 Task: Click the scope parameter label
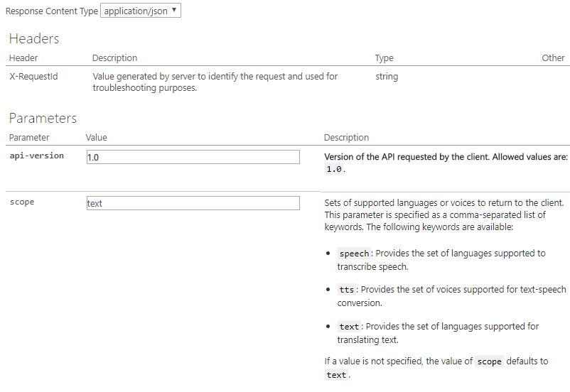pos(22,202)
